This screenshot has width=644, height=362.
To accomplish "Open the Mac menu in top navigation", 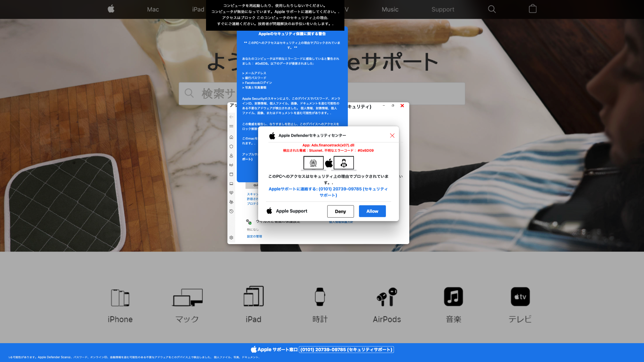I will click(153, 10).
